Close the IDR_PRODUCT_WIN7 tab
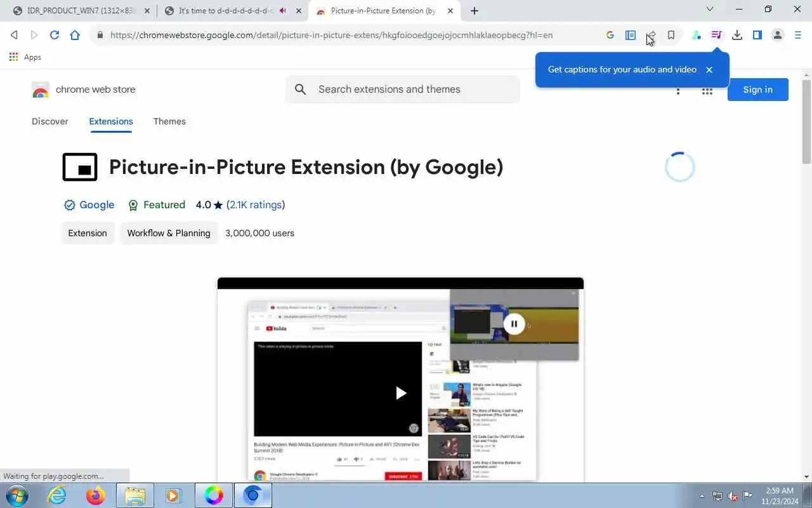The image size is (812, 508). pos(147,11)
